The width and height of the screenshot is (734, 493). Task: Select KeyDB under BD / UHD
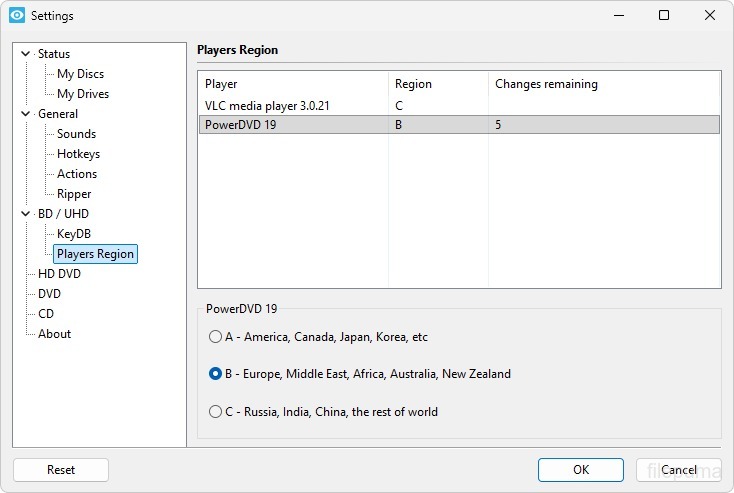[74, 234]
